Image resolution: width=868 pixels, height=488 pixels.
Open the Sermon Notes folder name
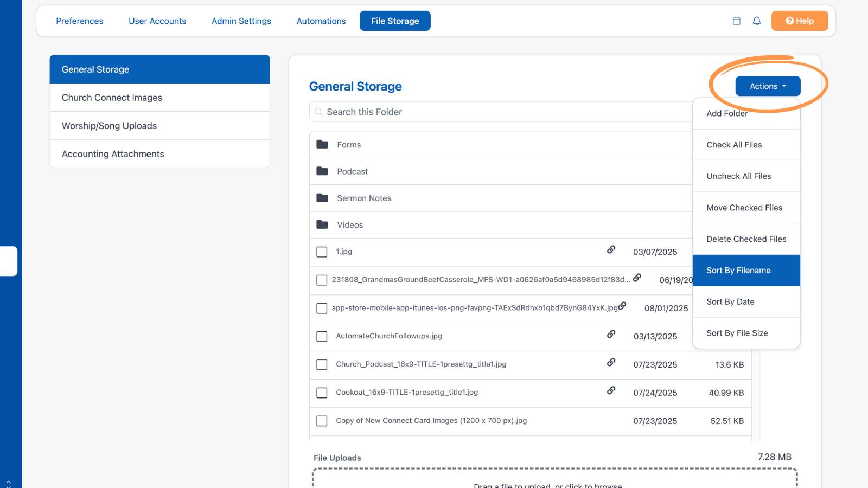[x=364, y=198]
